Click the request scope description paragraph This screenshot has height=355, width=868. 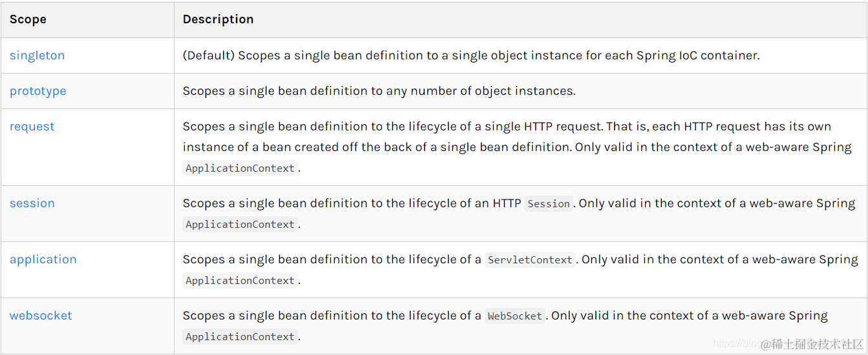tap(517, 147)
